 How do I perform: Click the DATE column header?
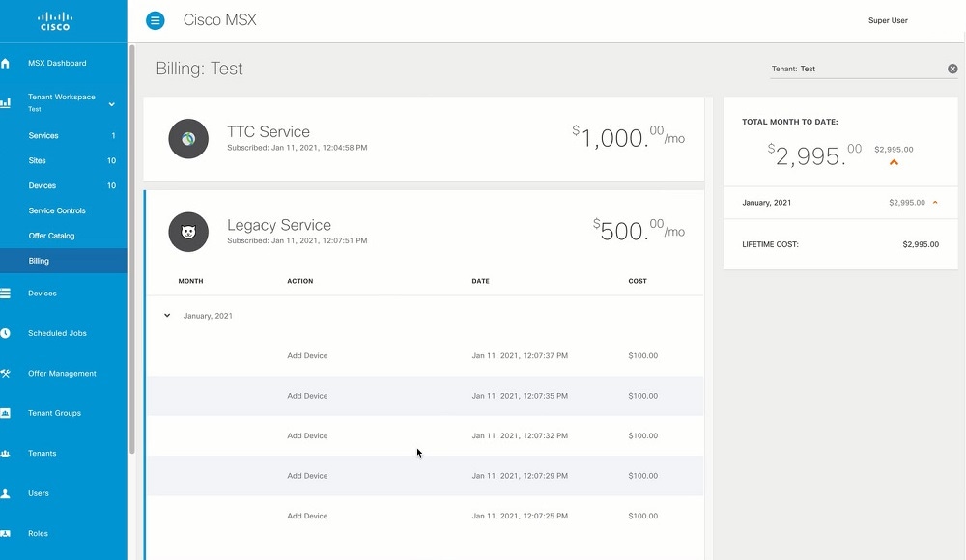tap(480, 281)
